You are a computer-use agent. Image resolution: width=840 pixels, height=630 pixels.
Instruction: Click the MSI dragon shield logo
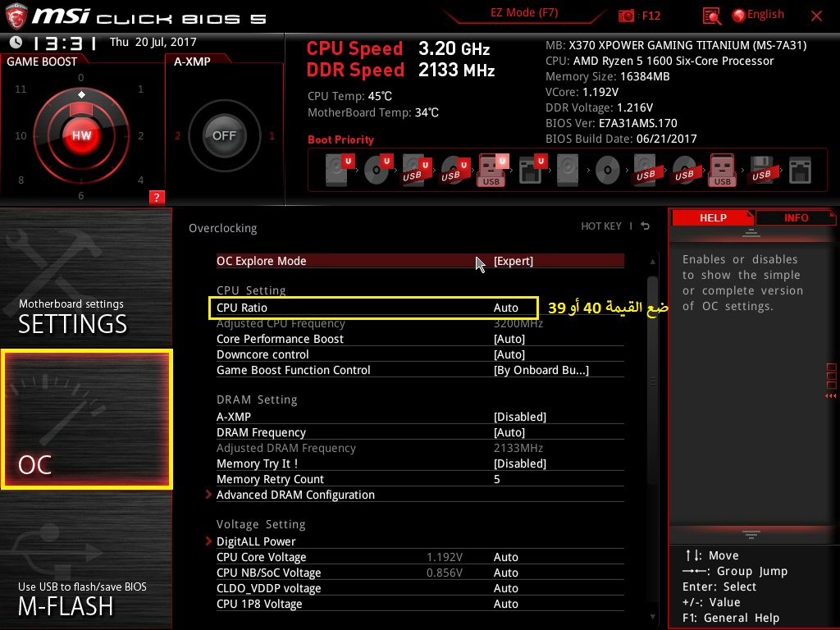click(x=16, y=16)
